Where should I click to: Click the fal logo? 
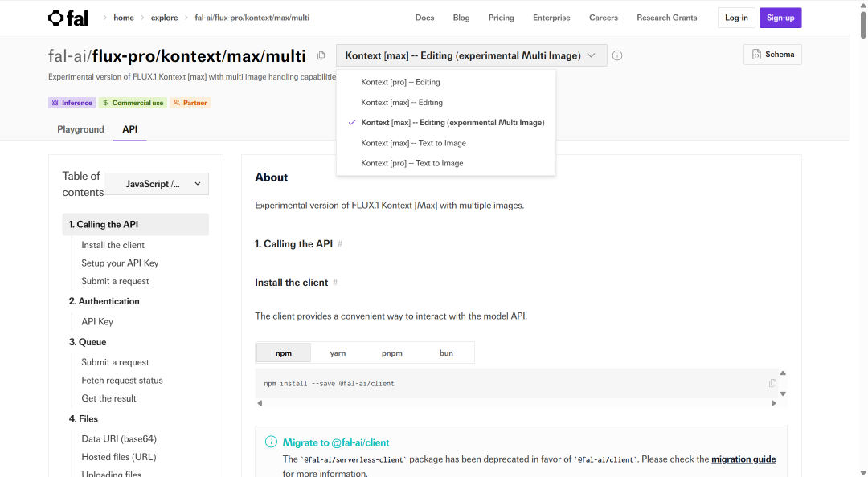(68, 18)
